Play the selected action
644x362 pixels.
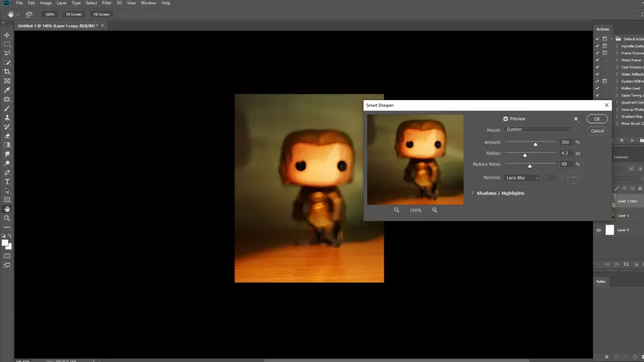pyautogui.click(x=633, y=140)
